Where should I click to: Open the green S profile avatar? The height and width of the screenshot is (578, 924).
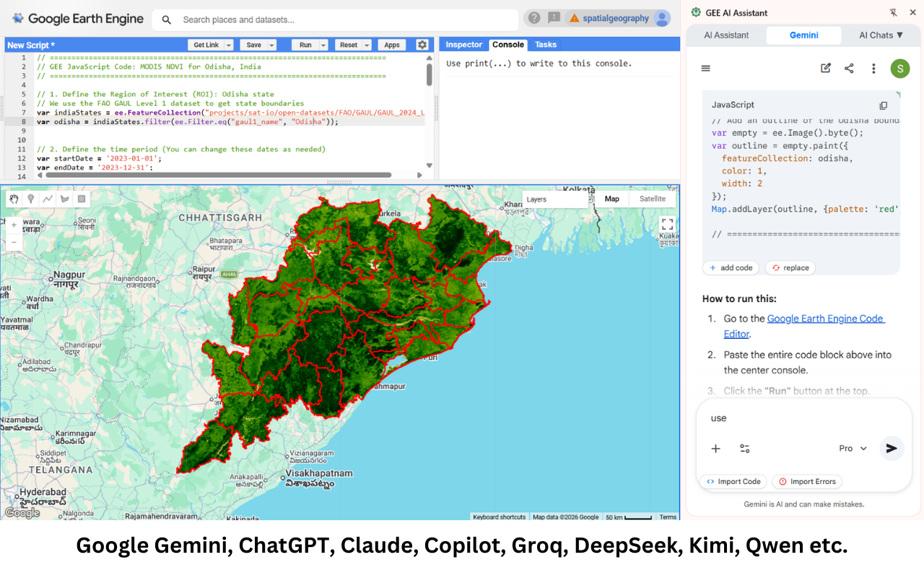pyautogui.click(x=899, y=69)
